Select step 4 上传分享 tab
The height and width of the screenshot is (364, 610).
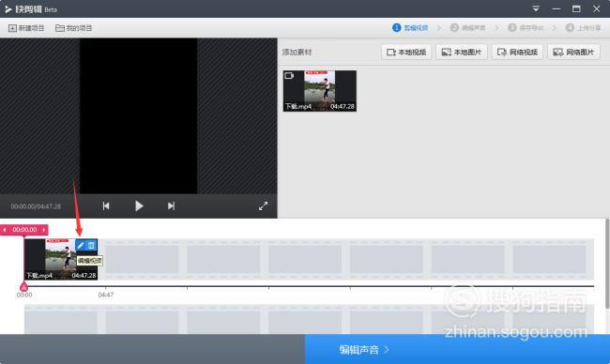(583, 27)
